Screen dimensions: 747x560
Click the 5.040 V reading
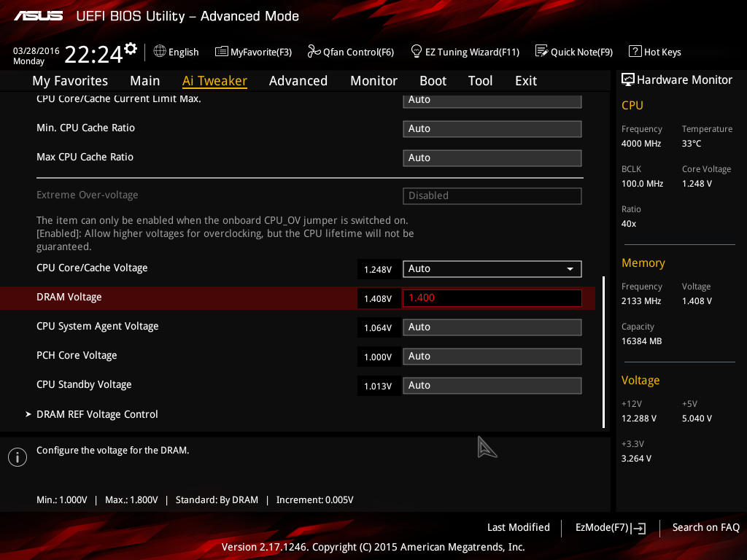697,418
